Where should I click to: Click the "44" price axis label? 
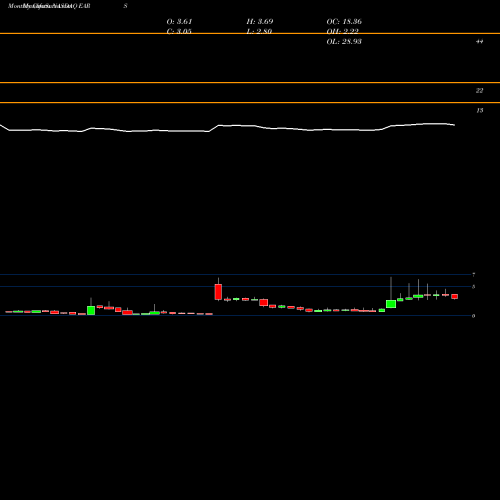point(479,42)
